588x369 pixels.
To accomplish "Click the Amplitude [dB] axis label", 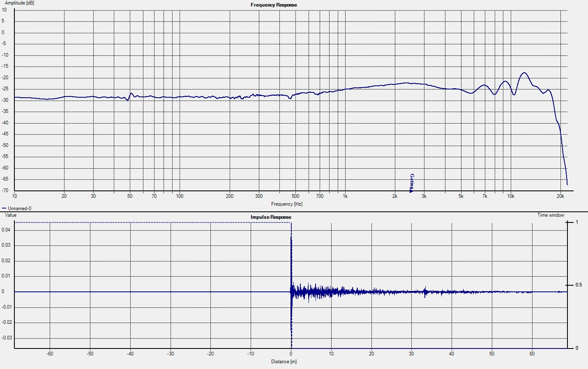I will point(20,3).
